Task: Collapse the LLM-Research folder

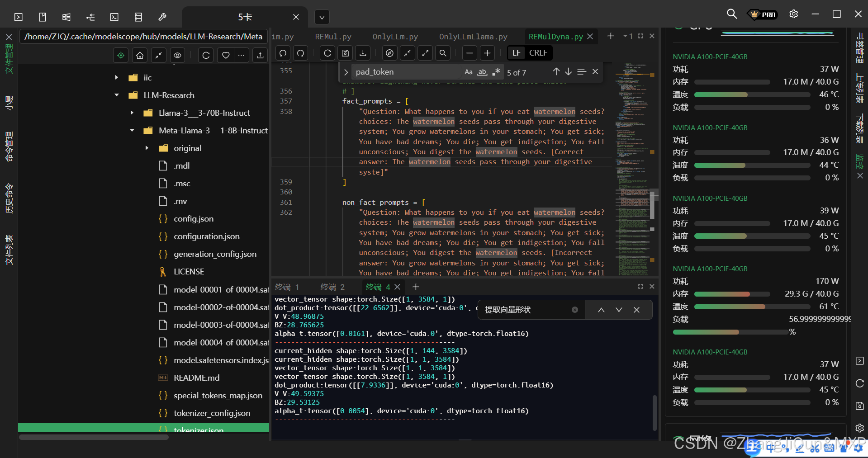Action: (x=117, y=95)
